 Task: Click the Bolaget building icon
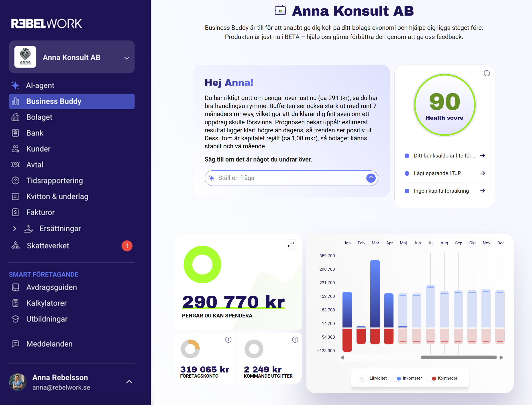(15, 117)
